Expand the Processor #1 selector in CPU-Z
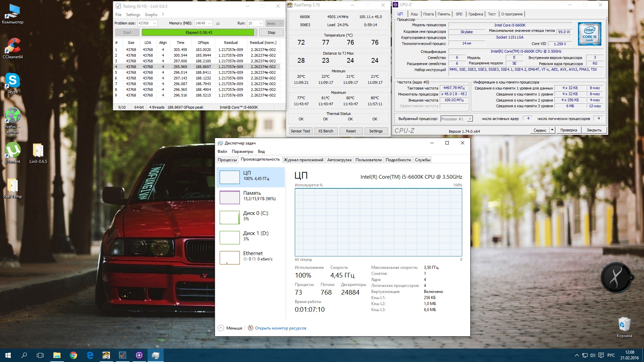The height and width of the screenshot is (362, 644). coord(470,119)
